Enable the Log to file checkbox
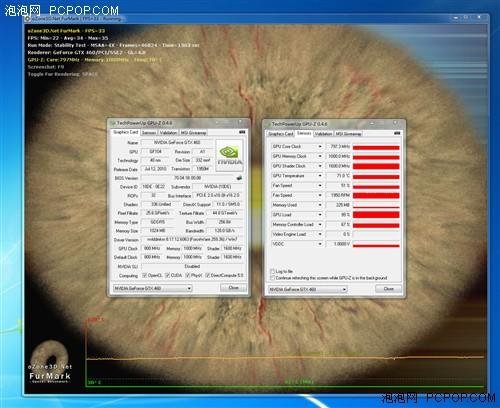 point(272,271)
